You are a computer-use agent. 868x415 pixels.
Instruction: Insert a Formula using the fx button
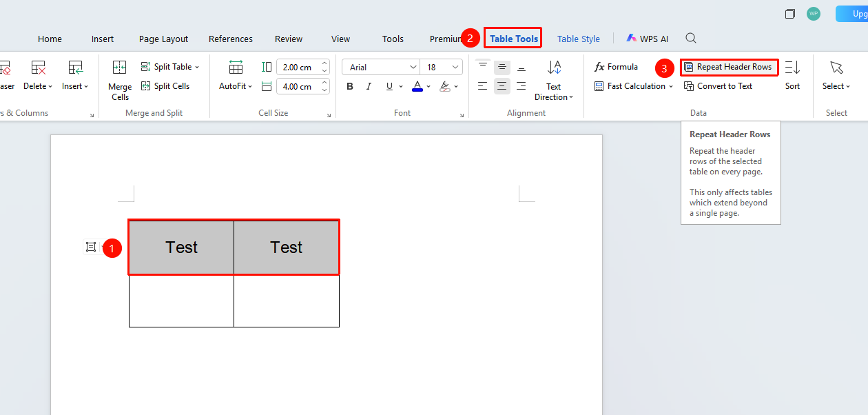point(617,67)
